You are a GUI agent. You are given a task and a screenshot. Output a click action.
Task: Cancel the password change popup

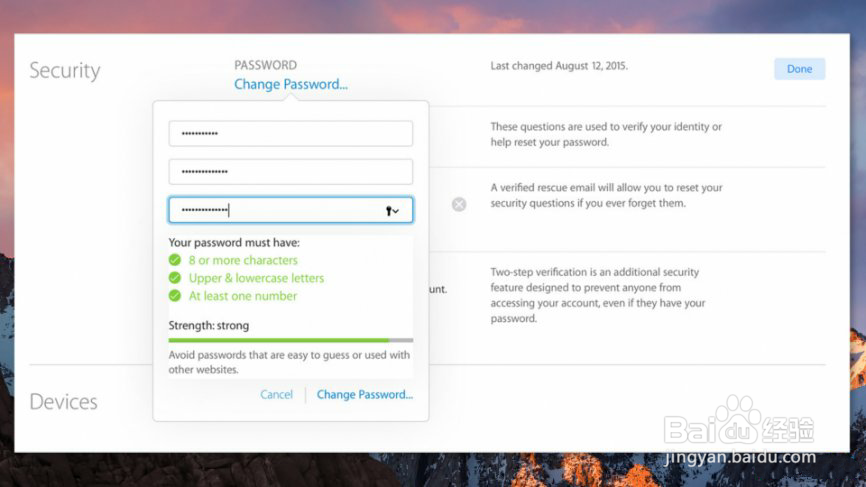click(x=277, y=395)
